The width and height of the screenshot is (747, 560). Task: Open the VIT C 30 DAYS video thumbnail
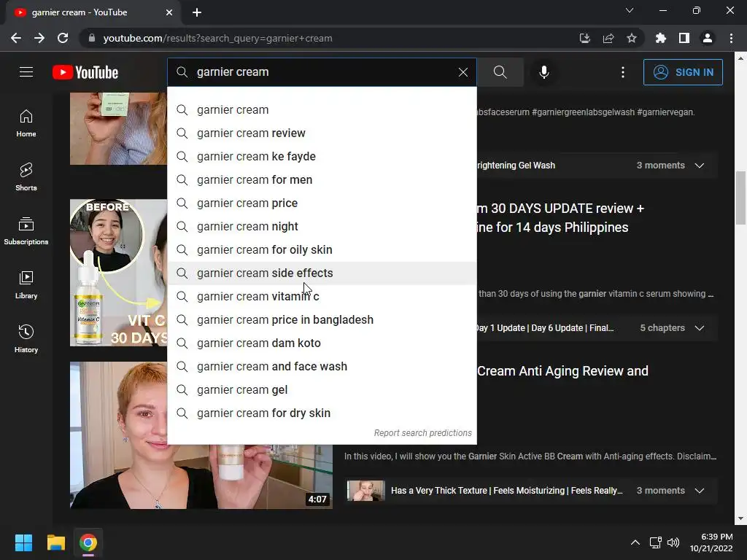tap(119, 273)
